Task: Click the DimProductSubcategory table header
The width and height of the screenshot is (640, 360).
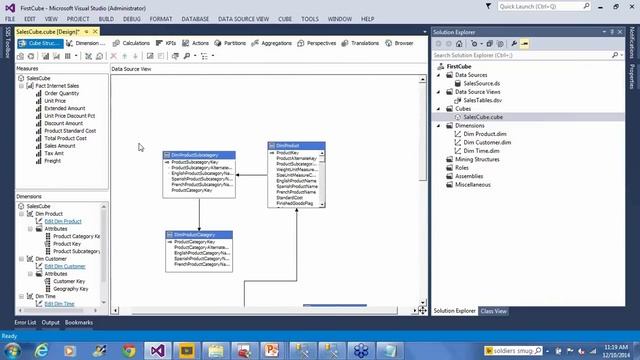Action: 199,155
